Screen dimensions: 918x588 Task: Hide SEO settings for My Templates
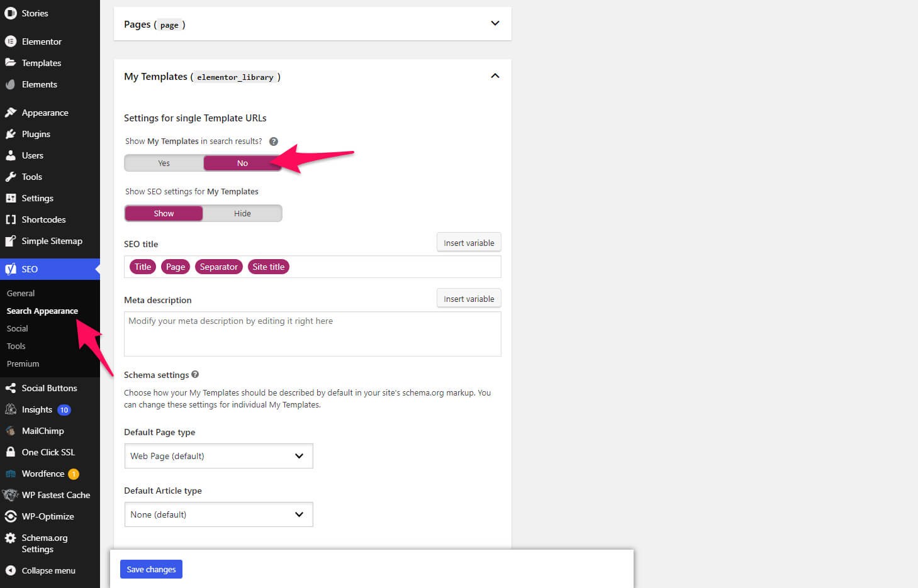(243, 213)
